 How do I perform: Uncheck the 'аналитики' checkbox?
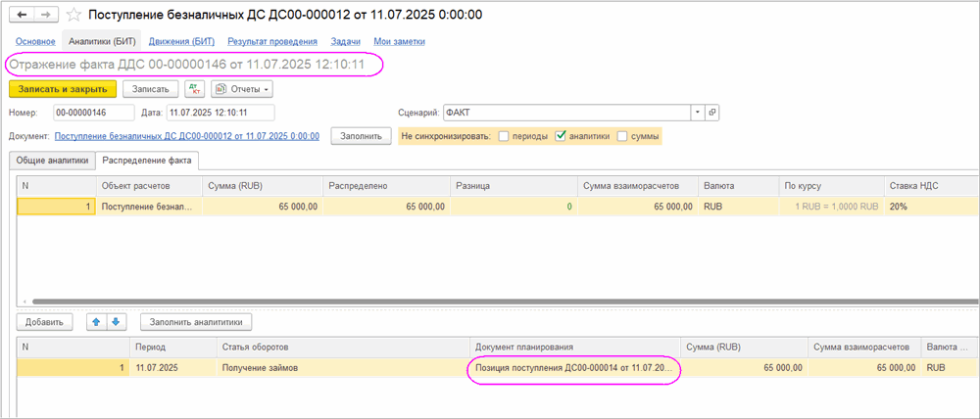tap(561, 136)
